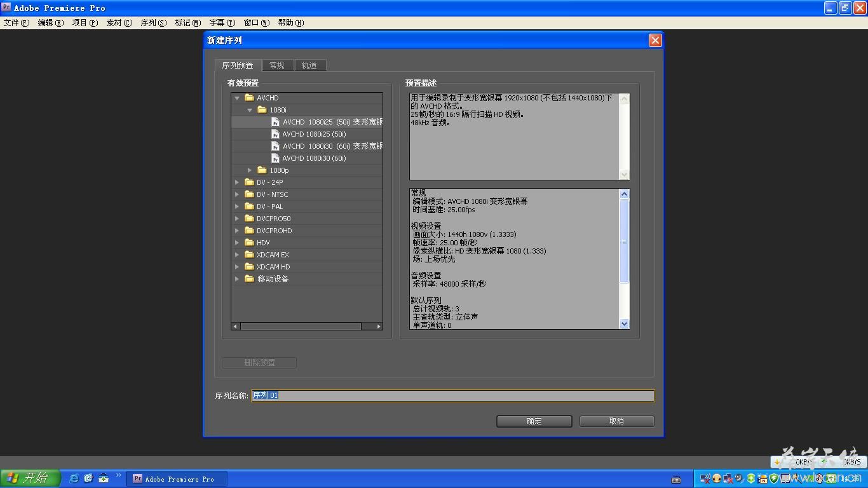Screen dimensions: 868x488
Task: Click the XDCAM HD folder icon
Action: 249,267
